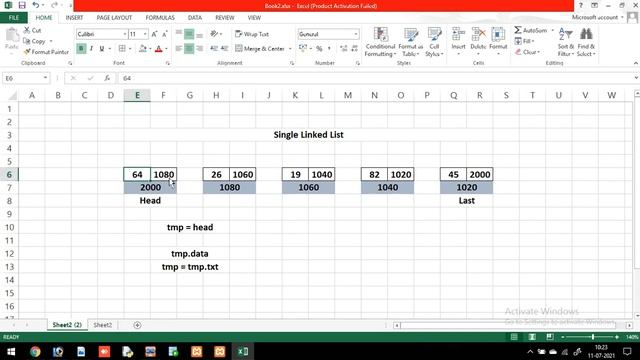640x360 pixels.
Task: Switch to Page Layout view icon
Action: [x=532, y=337]
